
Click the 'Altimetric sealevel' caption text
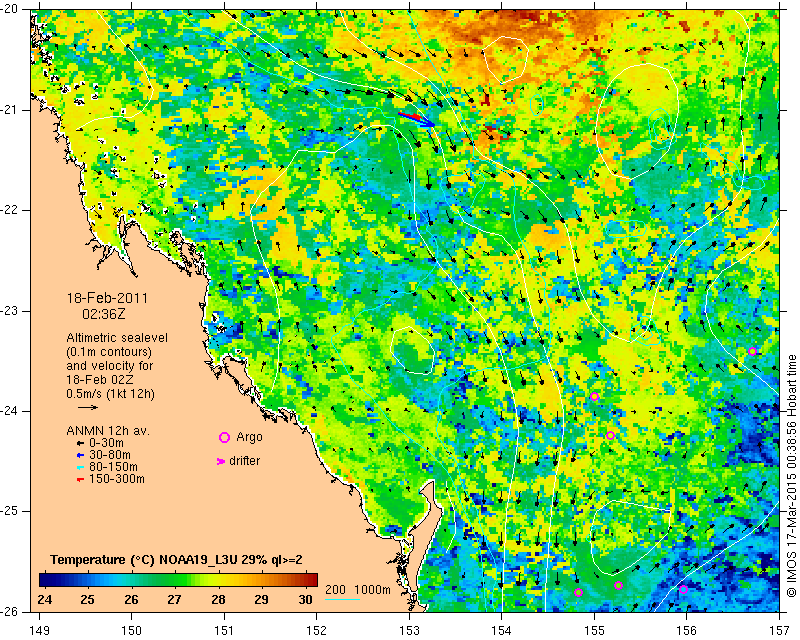click(117, 338)
